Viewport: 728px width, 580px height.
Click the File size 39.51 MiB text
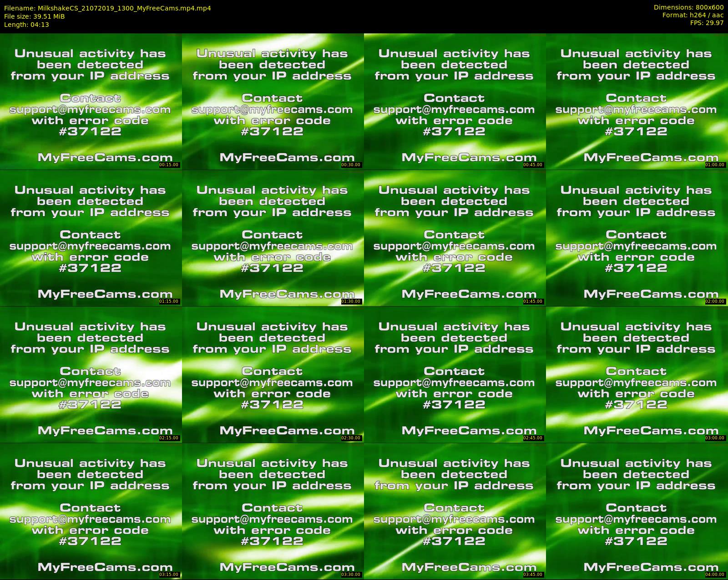(x=34, y=16)
